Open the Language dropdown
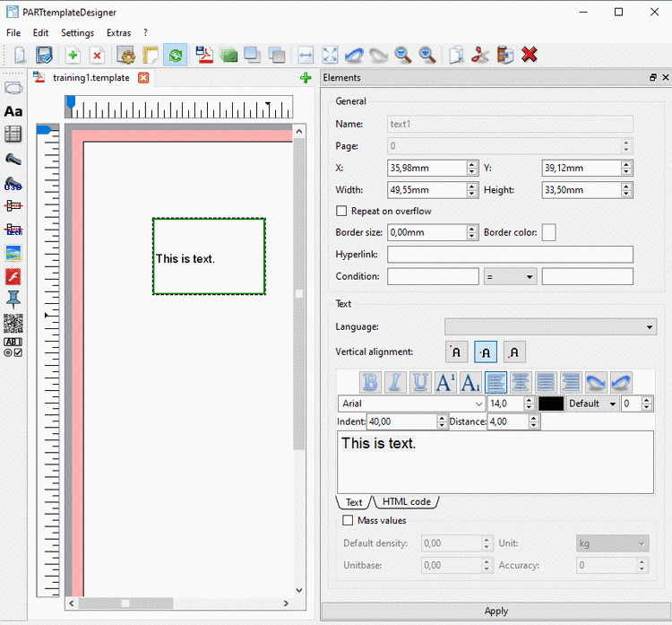Image resolution: width=672 pixels, height=625 pixels. click(x=550, y=327)
